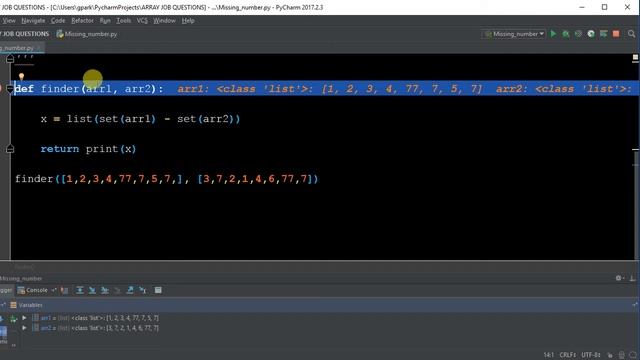Click the editor inspection indicator at top right
640x360 pixels.
(x=635, y=58)
